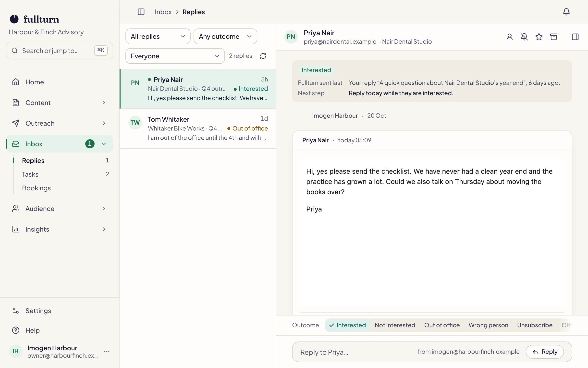Set outcome to Interested
The width and height of the screenshot is (588, 368).
[347, 325]
